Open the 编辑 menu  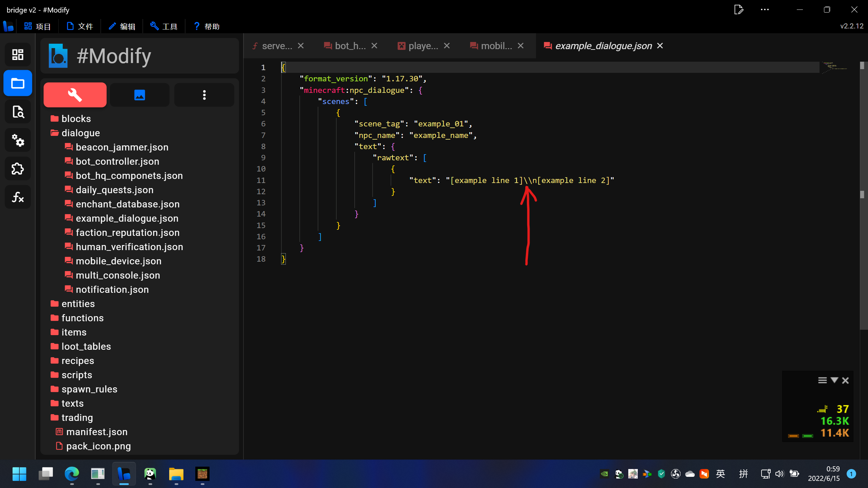[122, 26]
